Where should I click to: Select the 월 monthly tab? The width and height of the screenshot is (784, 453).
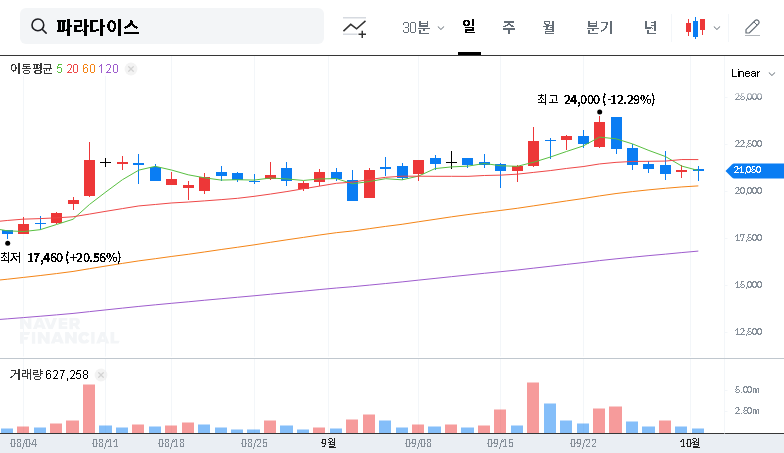[x=548, y=27]
